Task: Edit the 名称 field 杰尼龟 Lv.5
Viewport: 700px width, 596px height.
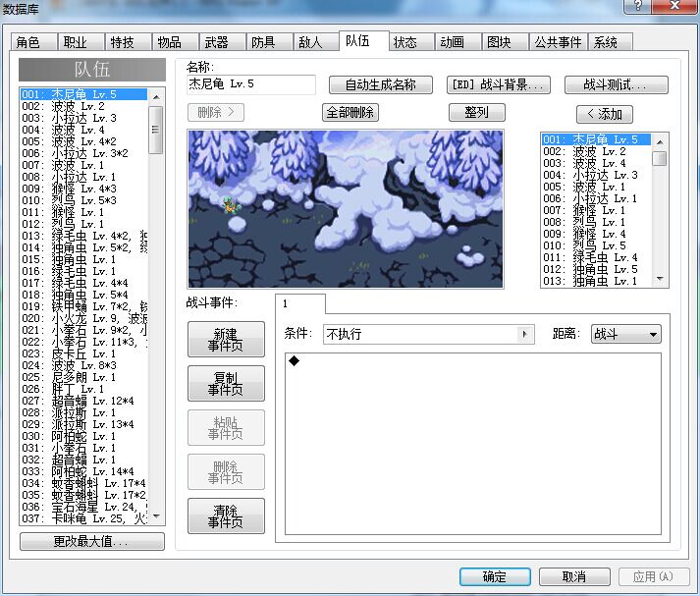Action: (x=251, y=84)
